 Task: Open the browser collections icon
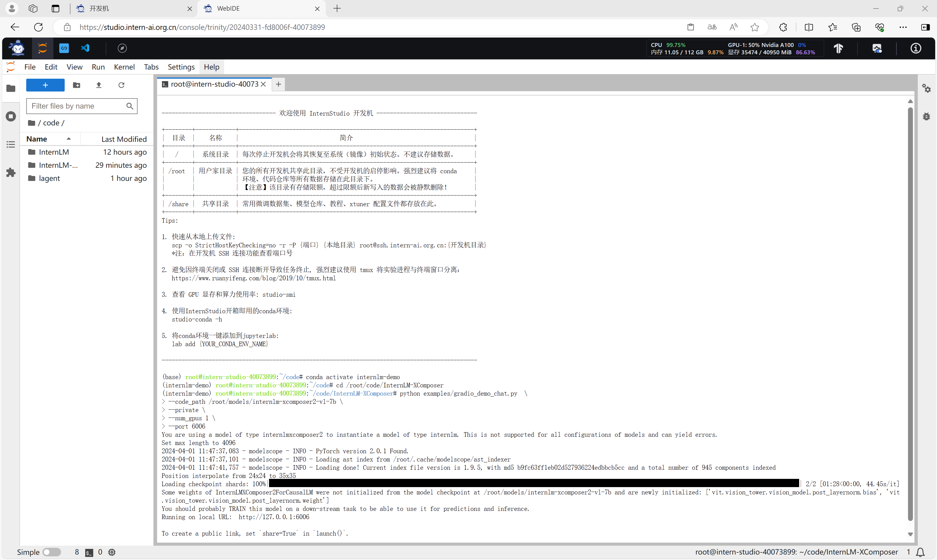tap(856, 27)
